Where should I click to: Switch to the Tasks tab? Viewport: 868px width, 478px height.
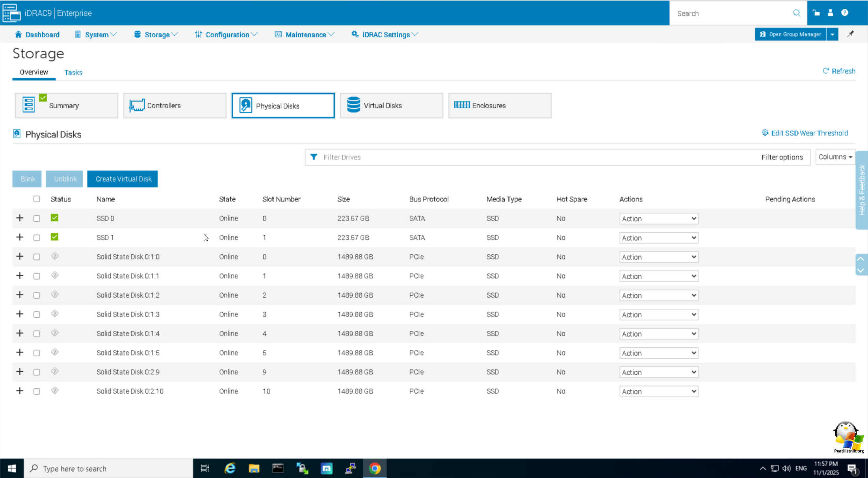coord(73,72)
